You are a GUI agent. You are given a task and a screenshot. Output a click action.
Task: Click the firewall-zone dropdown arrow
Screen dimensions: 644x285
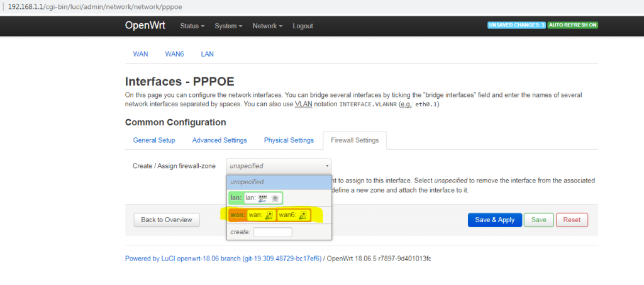coord(326,166)
